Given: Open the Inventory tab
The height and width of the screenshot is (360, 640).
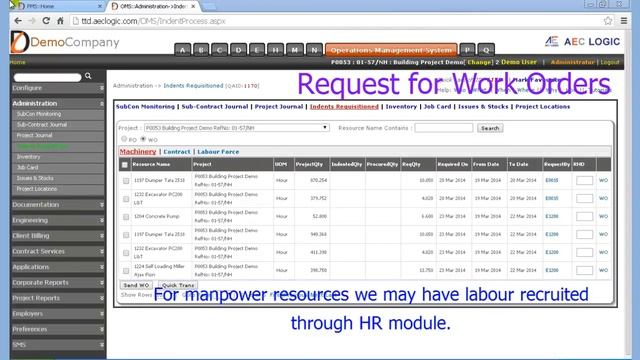Looking at the screenshot, I should 401,107.
